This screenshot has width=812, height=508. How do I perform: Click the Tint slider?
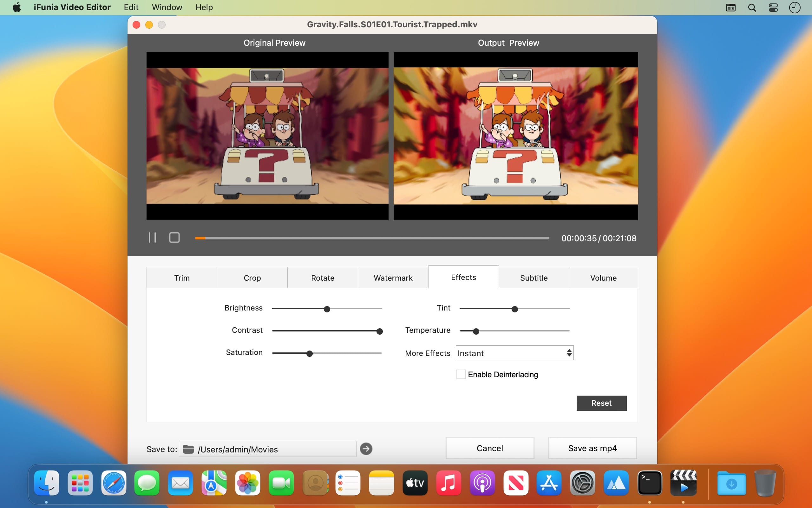tap(514, 308)
